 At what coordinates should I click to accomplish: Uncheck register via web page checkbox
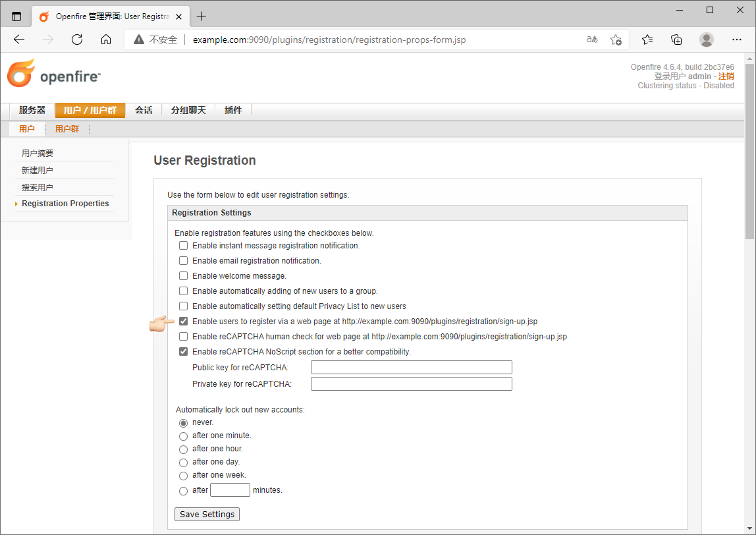(x=183, y=322)
